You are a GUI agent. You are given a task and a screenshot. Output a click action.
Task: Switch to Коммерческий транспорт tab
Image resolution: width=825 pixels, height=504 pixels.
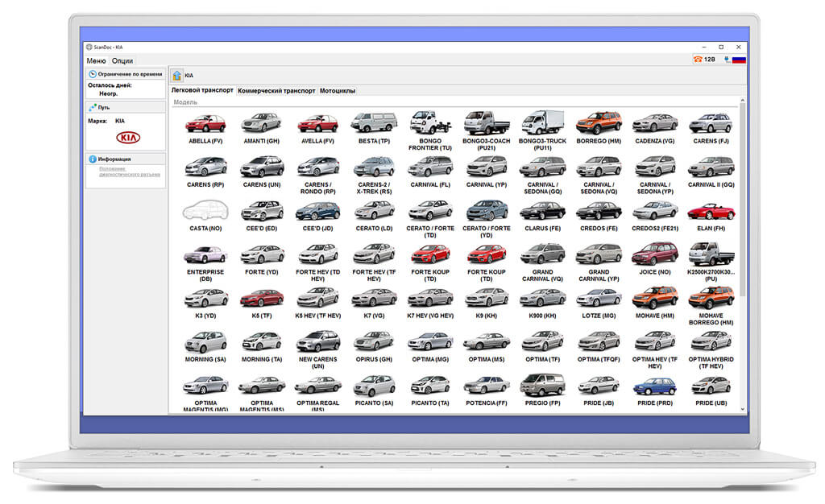[x=276, y=91]
